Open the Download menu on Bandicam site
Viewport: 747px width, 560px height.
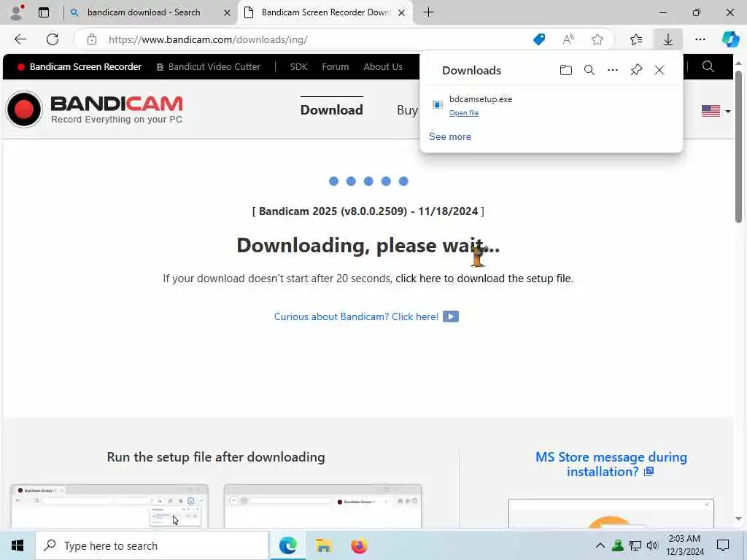pos(332,110)
